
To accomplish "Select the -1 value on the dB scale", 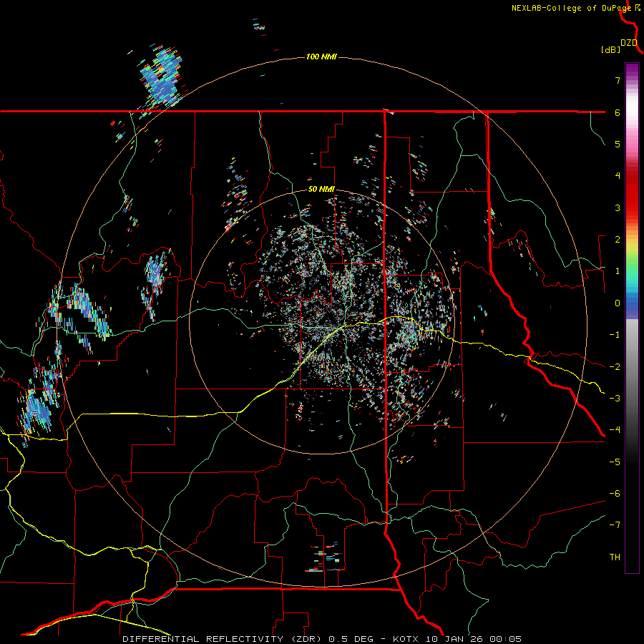I will pos(615,335).
